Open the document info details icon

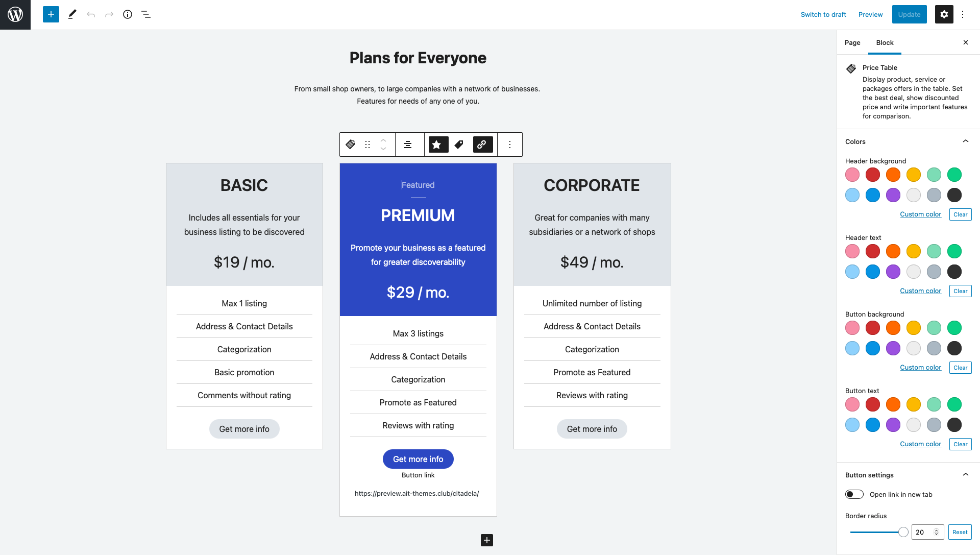[128, 14]
